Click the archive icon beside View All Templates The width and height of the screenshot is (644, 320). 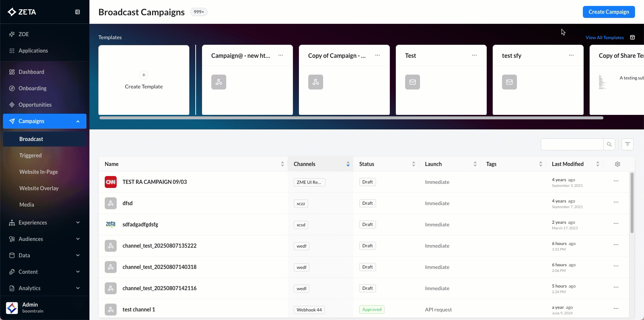(632, 37)
